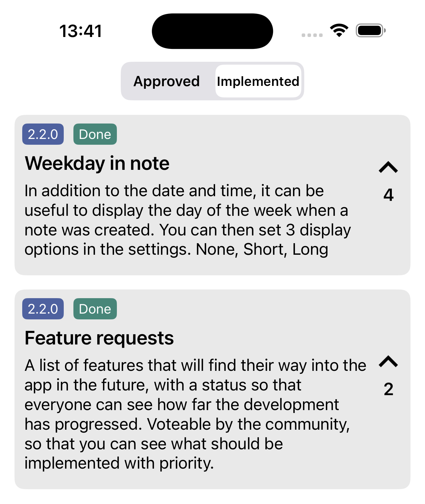The height and width of the screenshot is (504, 425).
Task: Upvote the Weekday in note request
Action: pyautogui.click(x=388, y=168)
